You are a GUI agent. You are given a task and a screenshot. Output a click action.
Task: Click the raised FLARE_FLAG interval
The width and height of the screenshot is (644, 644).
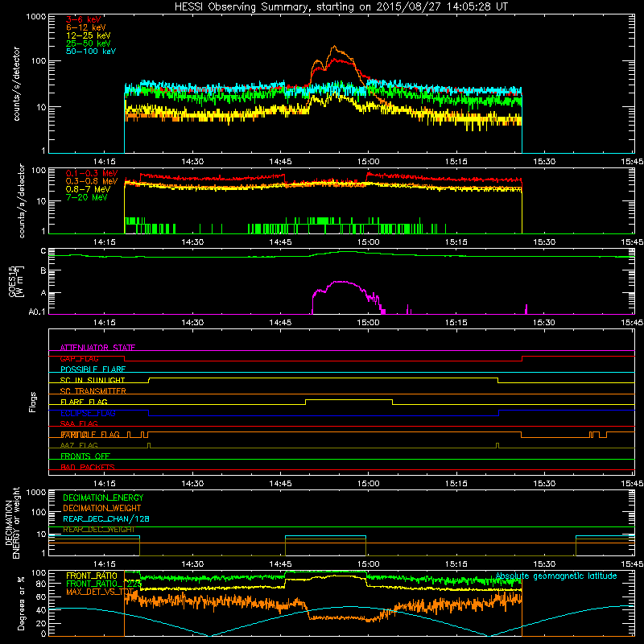[349, 399]
